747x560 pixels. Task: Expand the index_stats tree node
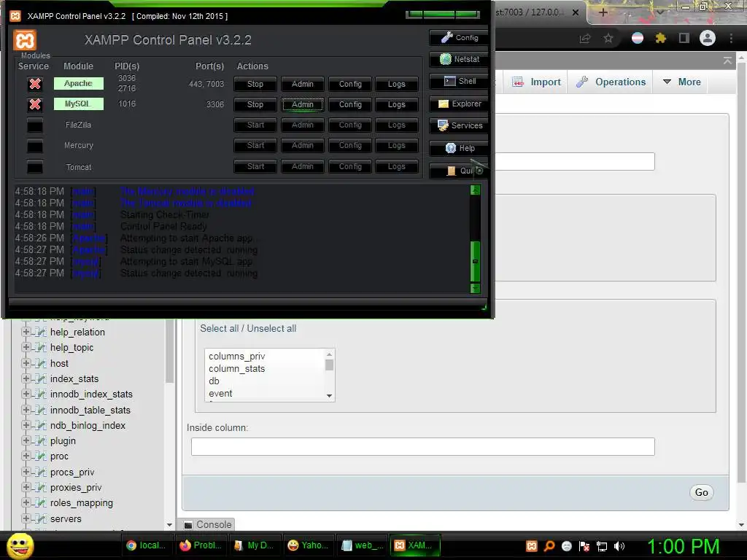click(x=26, y=378)
